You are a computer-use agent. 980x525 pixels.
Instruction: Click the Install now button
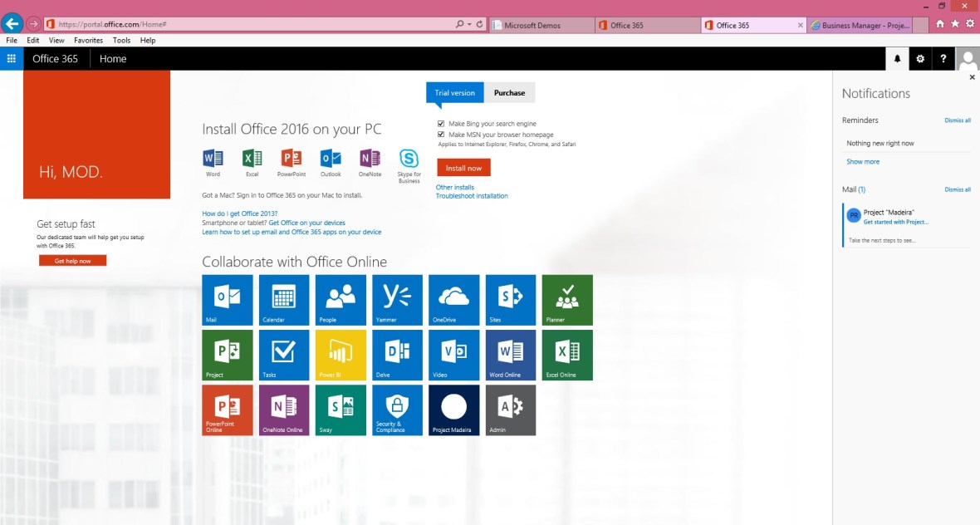point(463,168)
